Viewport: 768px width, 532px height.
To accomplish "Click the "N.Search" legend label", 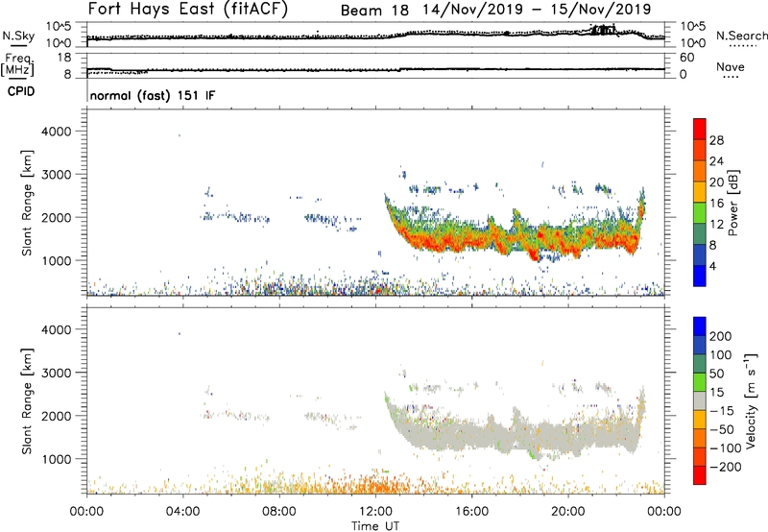I will (741, 36).
